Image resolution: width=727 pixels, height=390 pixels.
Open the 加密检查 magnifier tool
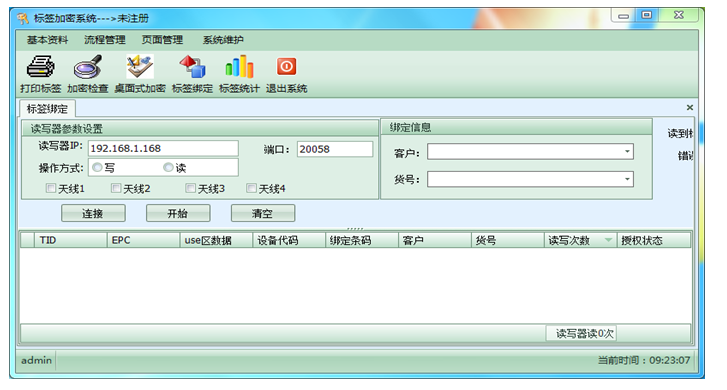coord(88,74)
